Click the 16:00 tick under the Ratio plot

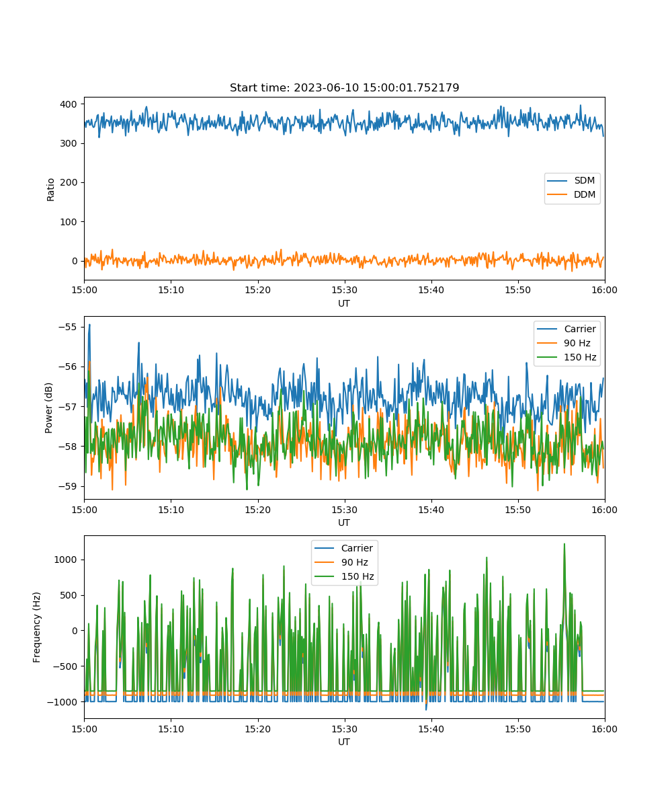pyautogui.click(x=604, y=290)
